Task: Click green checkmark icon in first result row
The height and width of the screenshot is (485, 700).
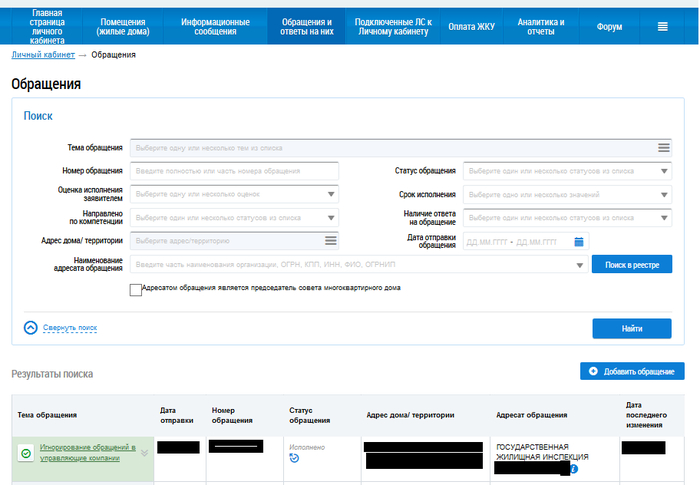Action: coord(26,453)
